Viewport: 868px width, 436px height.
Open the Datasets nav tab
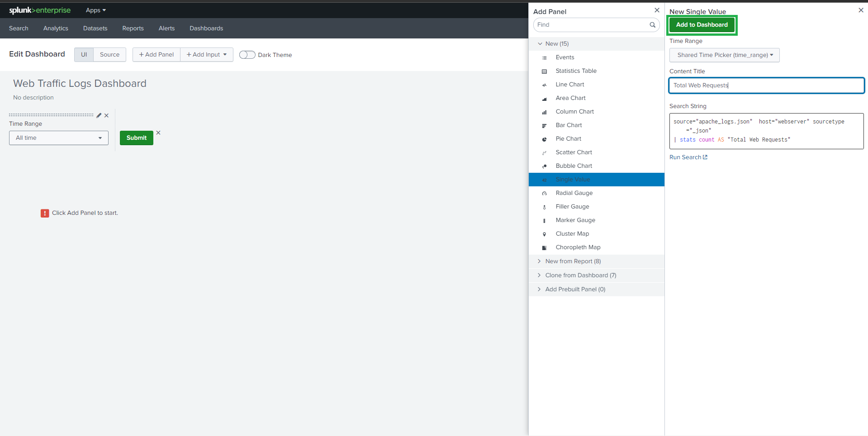point(95,28)
